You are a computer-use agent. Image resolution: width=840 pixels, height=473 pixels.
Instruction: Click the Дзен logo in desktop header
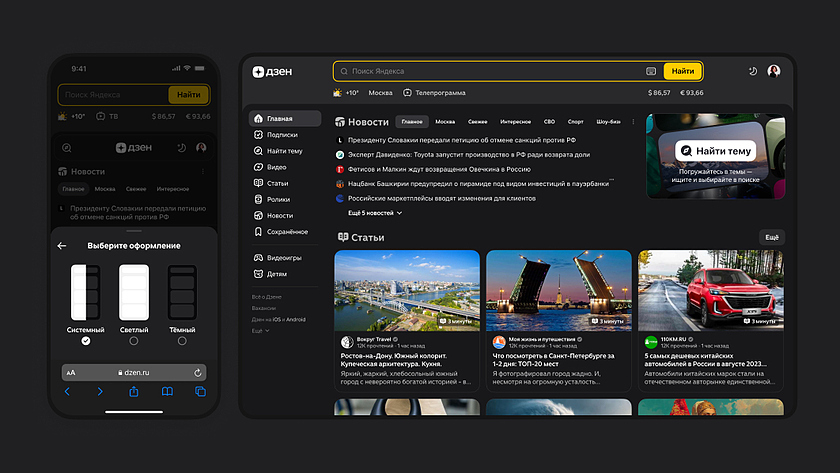pos(274,72)
